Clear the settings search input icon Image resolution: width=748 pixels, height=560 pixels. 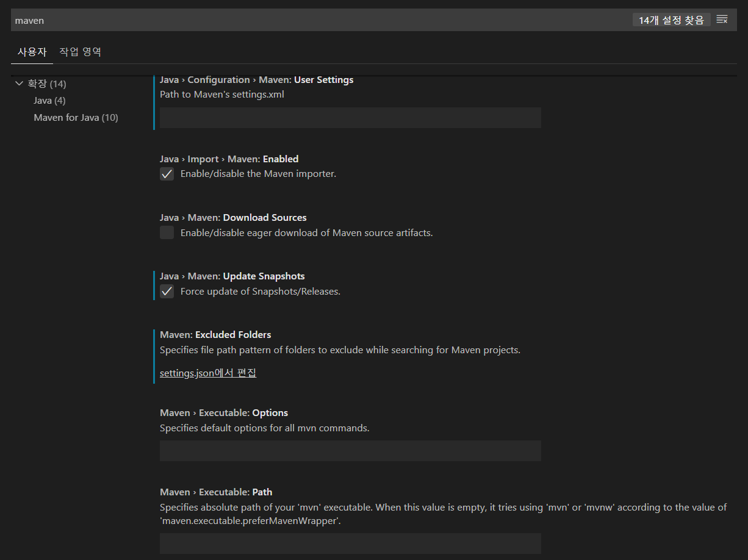pyautogui.click(x=722, y=20)
